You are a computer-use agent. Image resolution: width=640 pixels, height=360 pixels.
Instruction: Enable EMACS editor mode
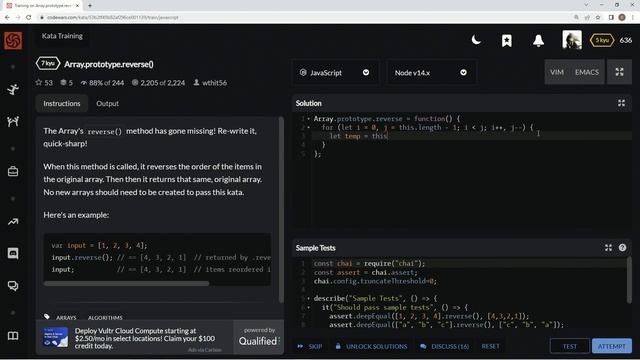point(587,72)
